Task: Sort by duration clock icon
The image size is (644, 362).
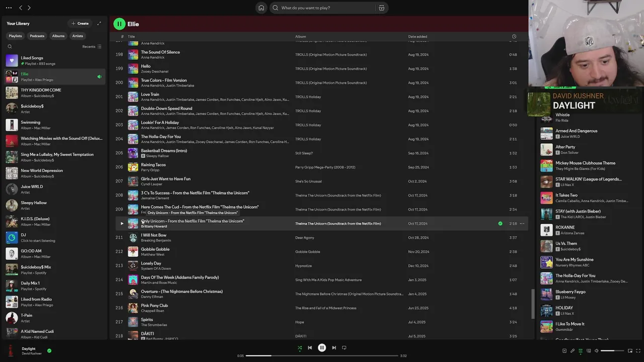Action: pyautogui.click(x=514, y=36)
